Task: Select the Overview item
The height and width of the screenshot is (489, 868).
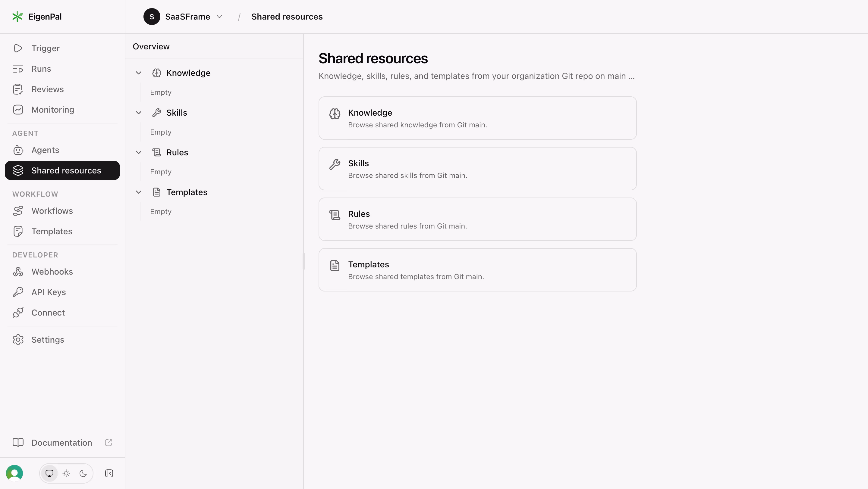Action: 214,46
